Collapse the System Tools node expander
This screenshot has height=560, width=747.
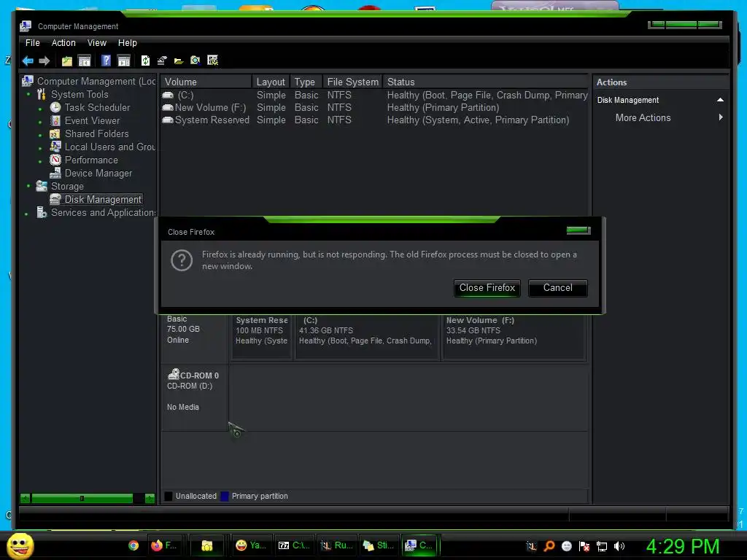point(28,94)
